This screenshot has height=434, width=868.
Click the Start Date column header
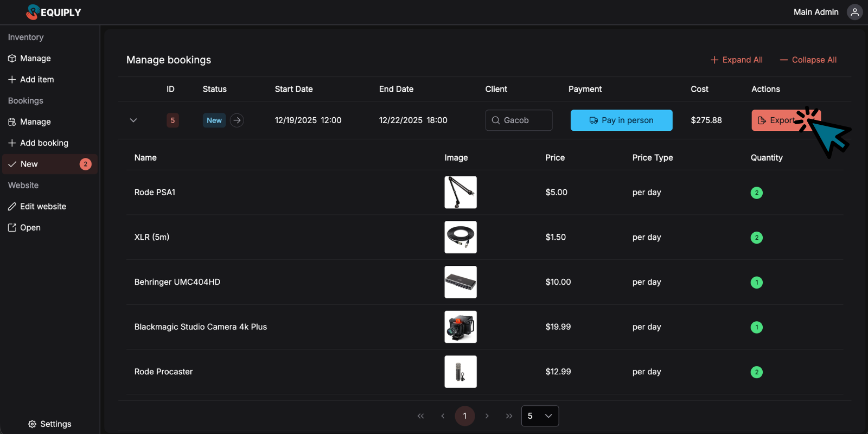tap(293, 89)
